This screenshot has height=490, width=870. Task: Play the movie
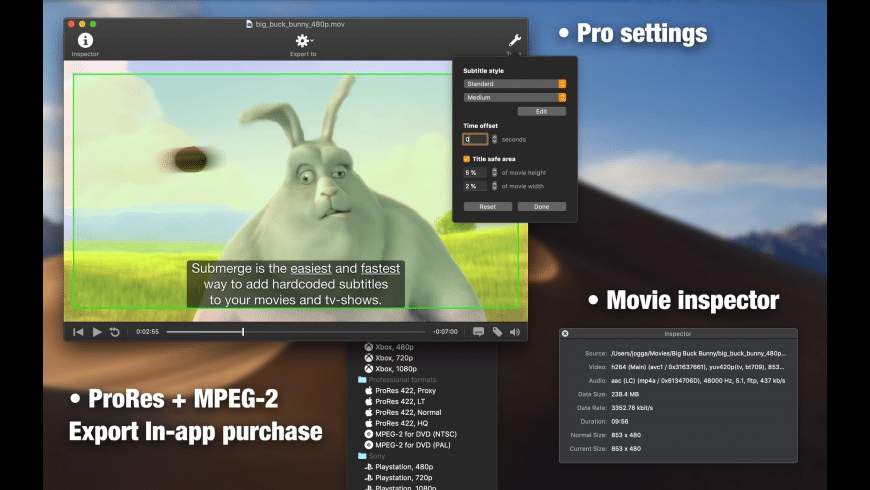click(x=97, y=332)
